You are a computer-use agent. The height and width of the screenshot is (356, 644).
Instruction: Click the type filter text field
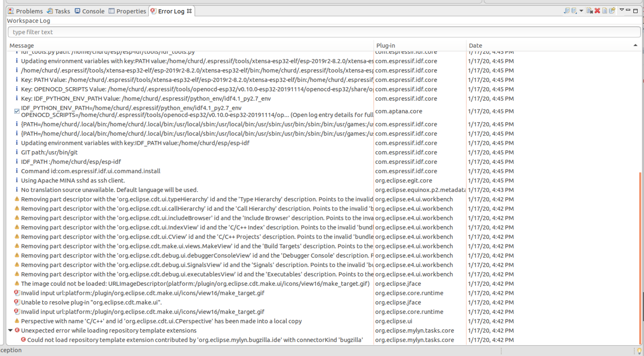click(324, 32)
